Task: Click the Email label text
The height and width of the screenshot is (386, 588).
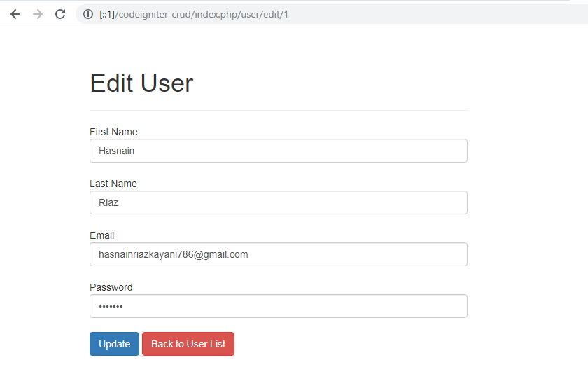Action: tap(102, 235)
